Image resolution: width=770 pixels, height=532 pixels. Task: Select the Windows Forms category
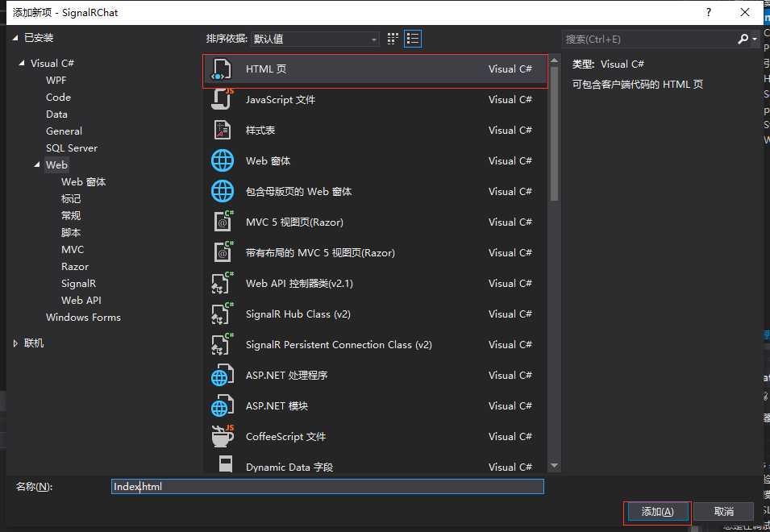83,318
